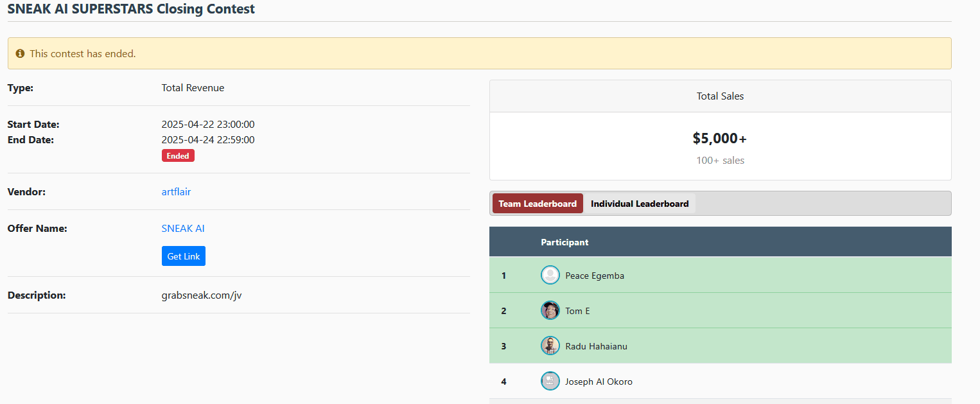Image resolution: width=980 pixels, height=404 pixels.
Task: Click the Joseph Al Okoro participant name
Action: [599, 382]
